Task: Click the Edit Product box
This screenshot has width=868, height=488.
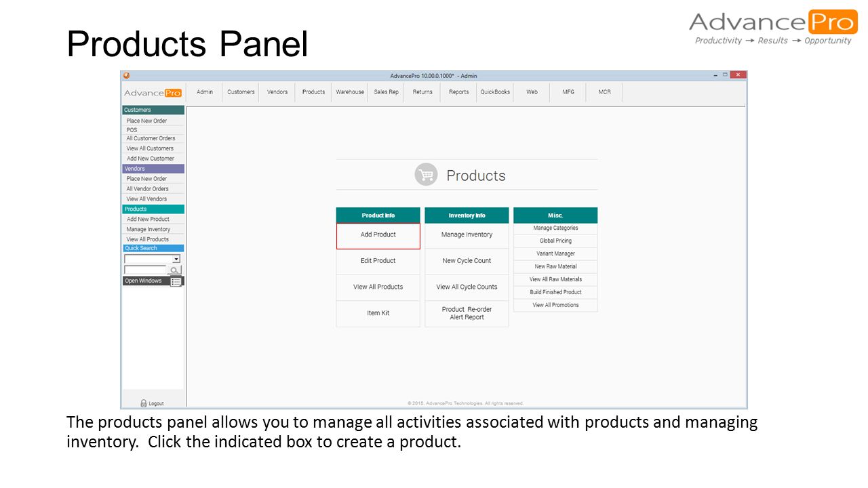Action: [378, 261]
